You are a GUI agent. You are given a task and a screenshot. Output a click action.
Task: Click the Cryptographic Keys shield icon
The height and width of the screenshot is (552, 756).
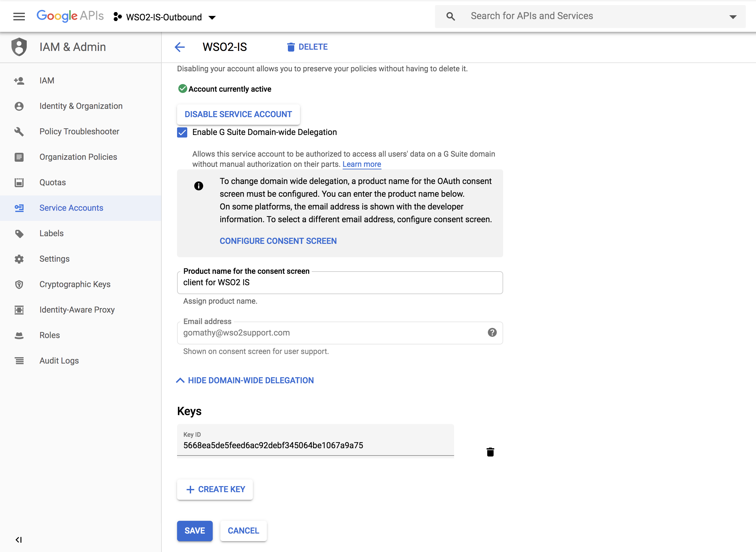[19, 284]
